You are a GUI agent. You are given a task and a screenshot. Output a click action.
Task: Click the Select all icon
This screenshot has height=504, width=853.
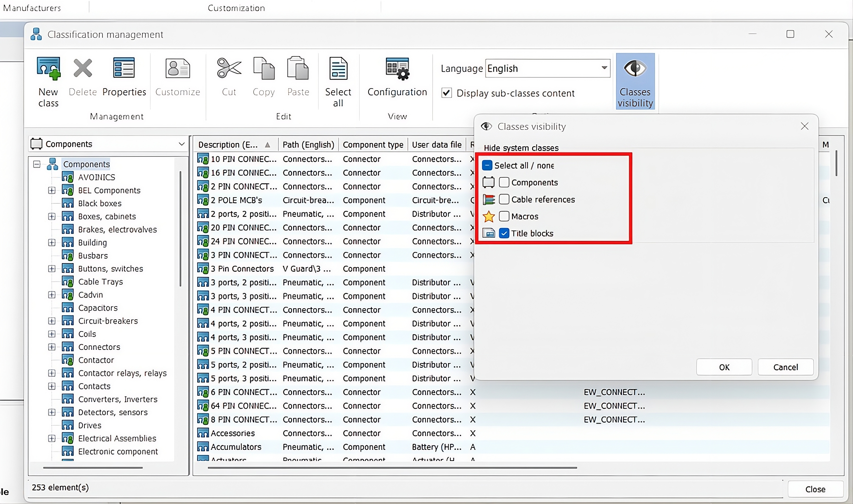point(338,68)
